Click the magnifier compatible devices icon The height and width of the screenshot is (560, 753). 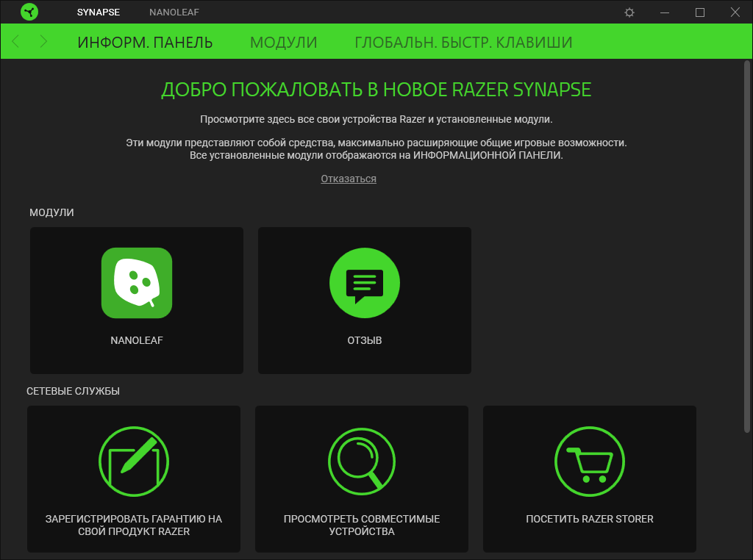362,461
